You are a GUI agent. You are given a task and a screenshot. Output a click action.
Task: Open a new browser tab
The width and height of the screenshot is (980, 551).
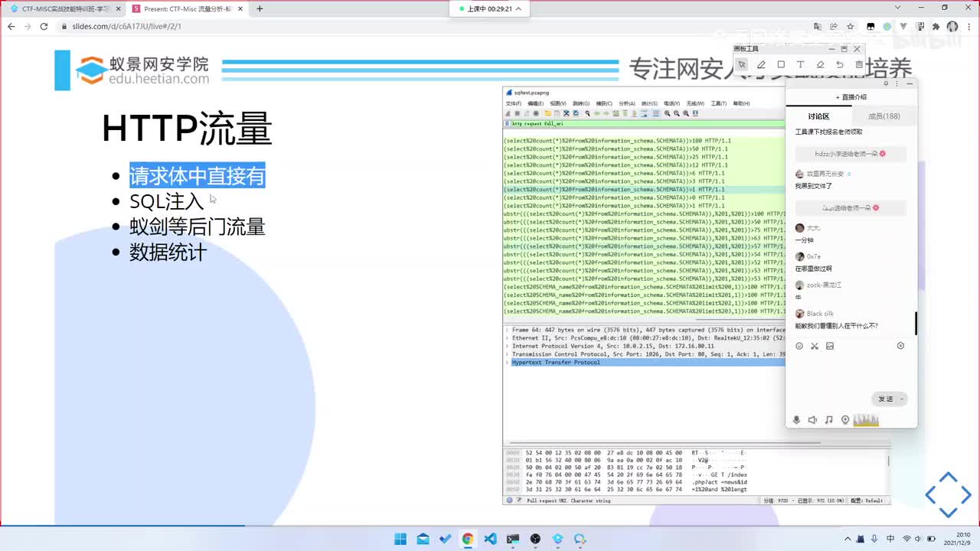(260, 8)
